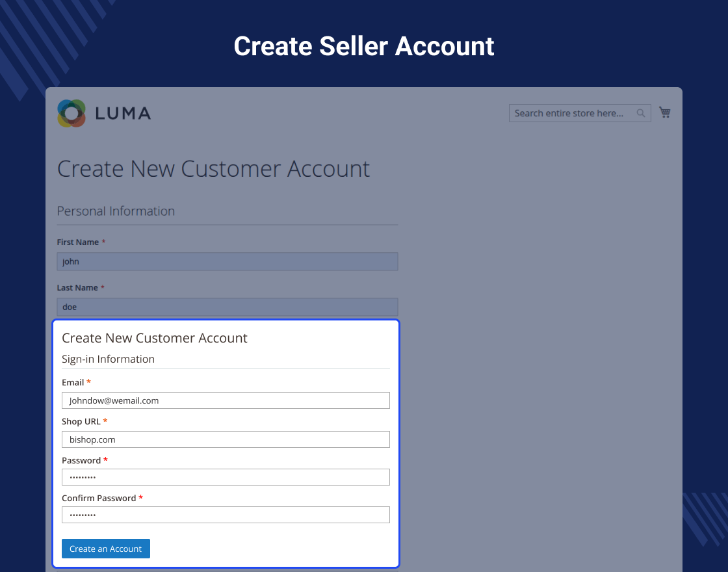
Task: Click the 'First Name' field label
Action: pos(78,242)
